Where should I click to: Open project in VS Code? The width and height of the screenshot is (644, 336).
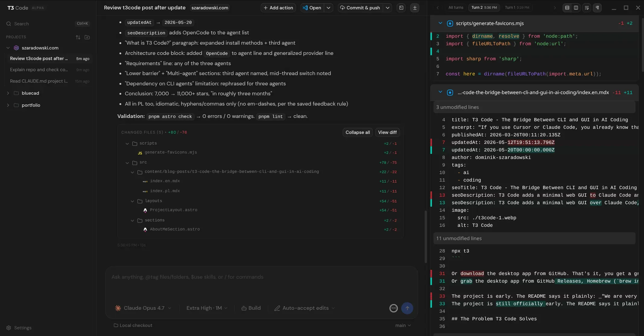pos(312,8)
